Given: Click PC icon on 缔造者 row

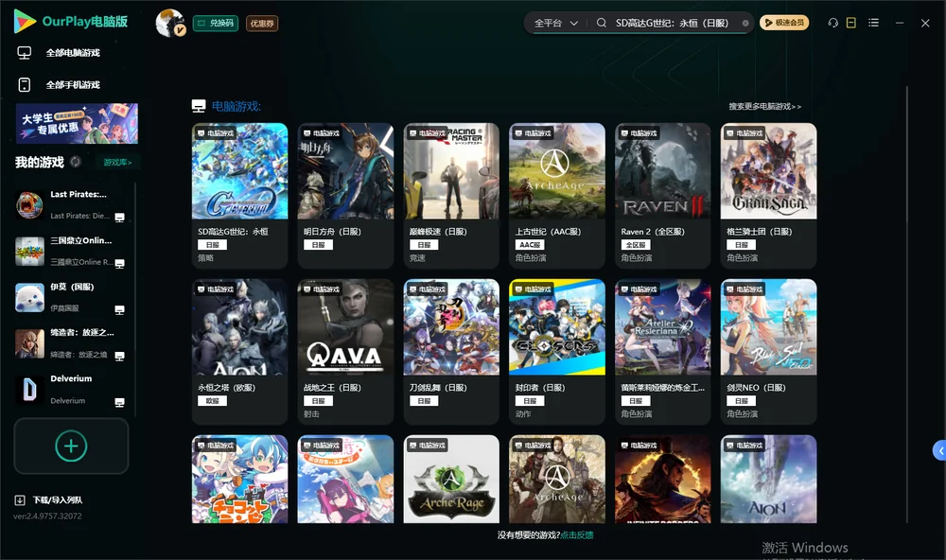Looking at the screenshot, I should (119, 356).
